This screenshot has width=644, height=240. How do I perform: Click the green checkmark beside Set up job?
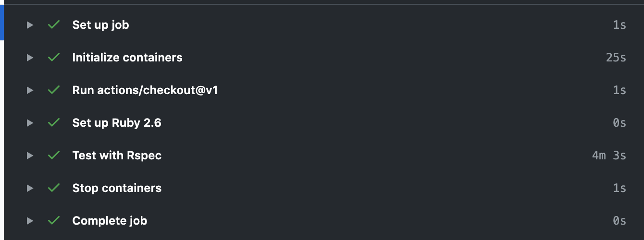click(54, 24)
